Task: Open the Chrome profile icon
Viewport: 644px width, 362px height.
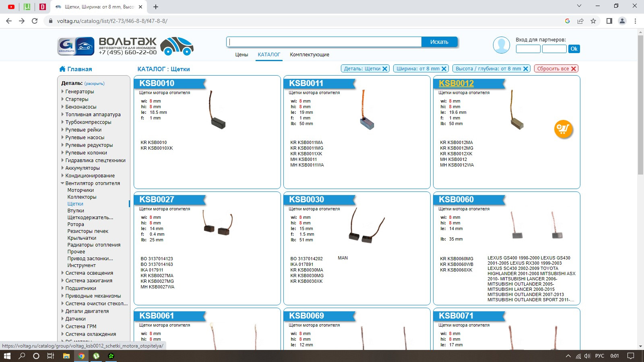Action: [622, 21]
